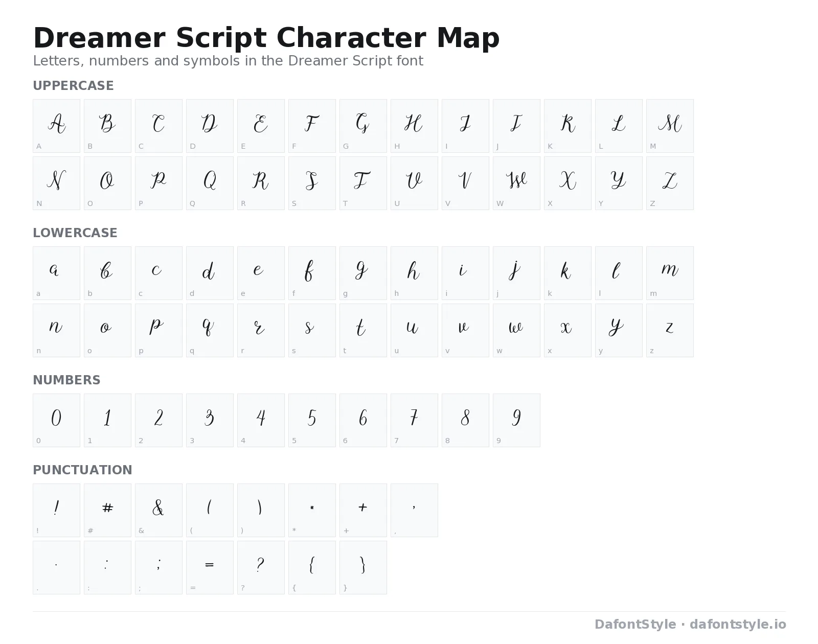818x644 pixels.
Task: Open the uppercase T glyph card
Action: point(363,183)
